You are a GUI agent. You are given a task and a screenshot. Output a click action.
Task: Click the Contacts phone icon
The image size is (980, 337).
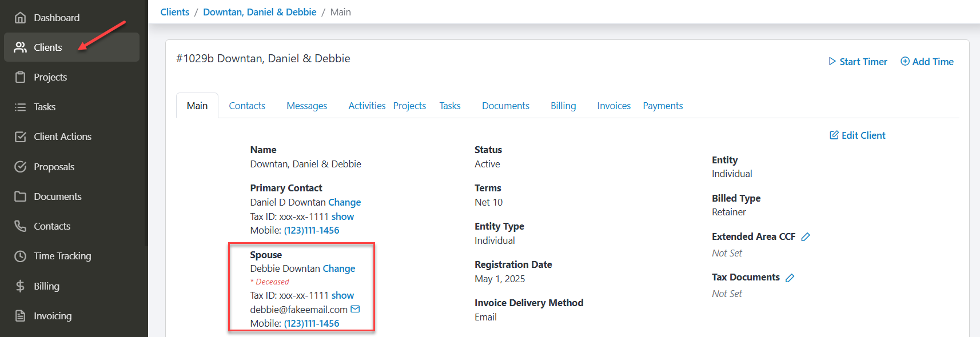click(20, 226)
